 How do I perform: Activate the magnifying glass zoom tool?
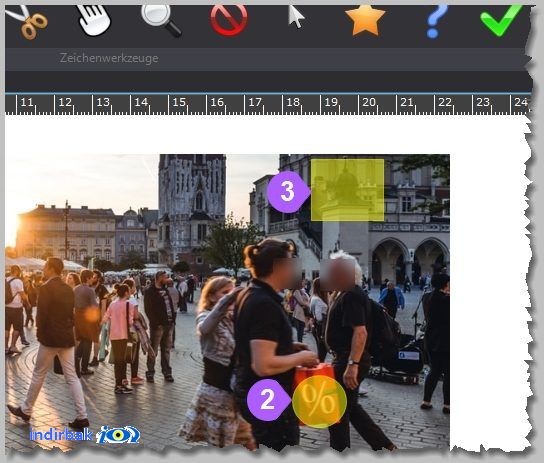161,20
